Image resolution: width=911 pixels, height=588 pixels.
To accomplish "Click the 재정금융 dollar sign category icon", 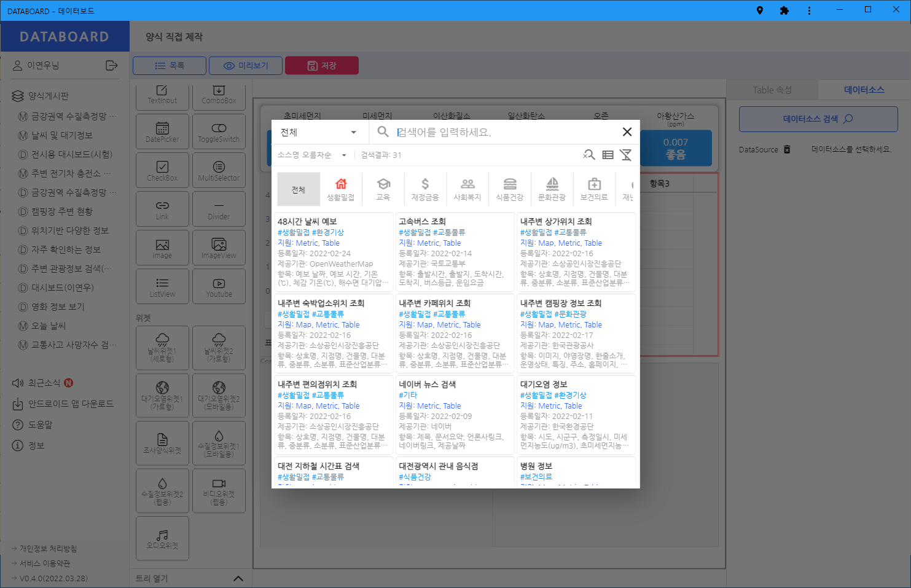I will [x=424, y=188].
